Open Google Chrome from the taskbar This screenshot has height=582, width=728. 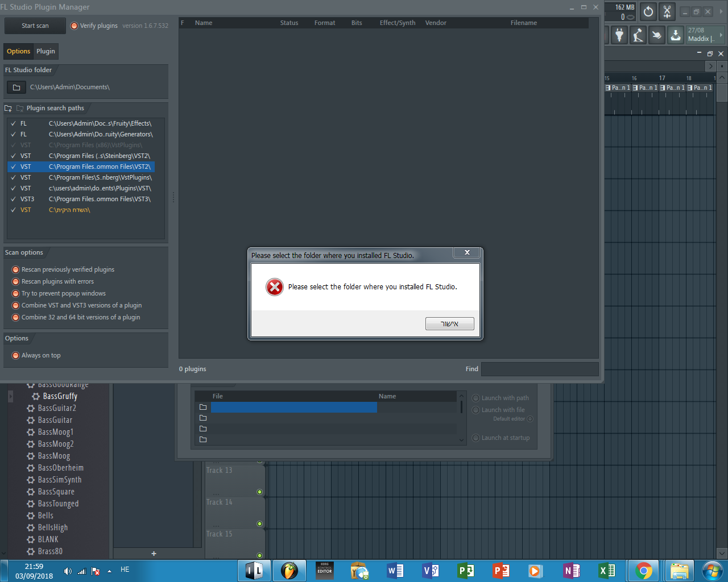tap(644, 571)
